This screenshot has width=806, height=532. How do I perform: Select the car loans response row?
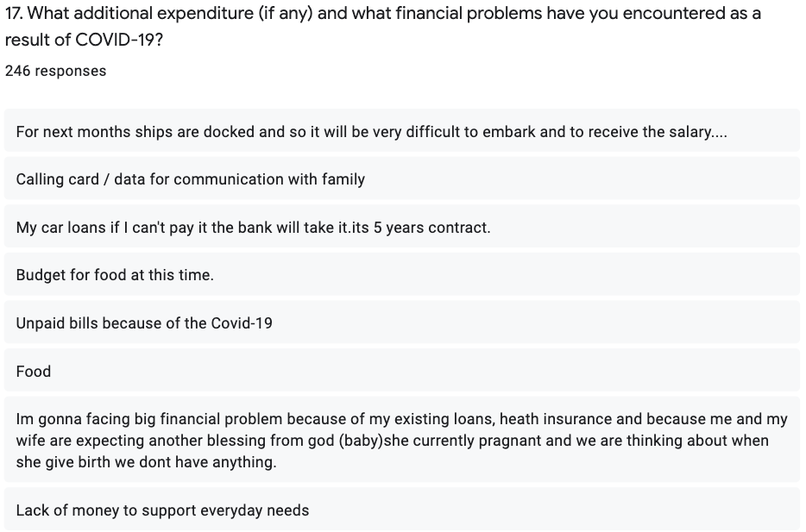click(x=253, y=228)
